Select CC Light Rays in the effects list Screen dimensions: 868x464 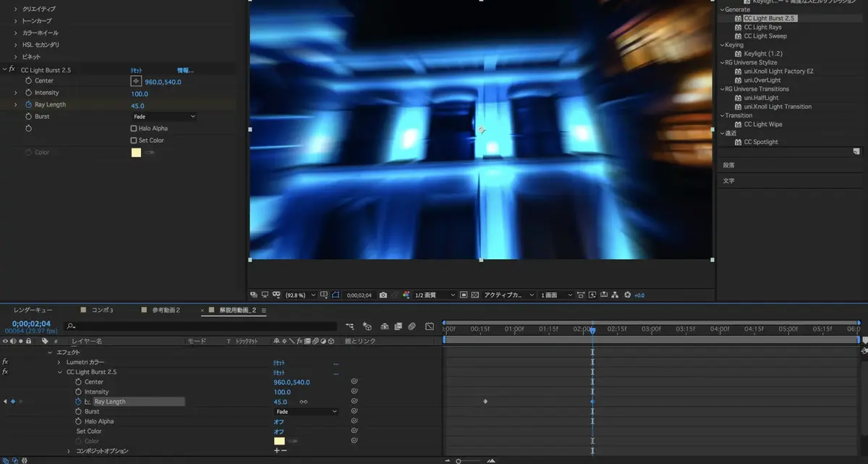762,28
